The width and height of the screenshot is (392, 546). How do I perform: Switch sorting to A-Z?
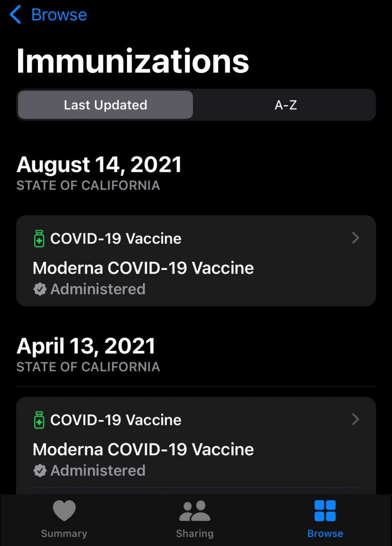coord(285,105)
